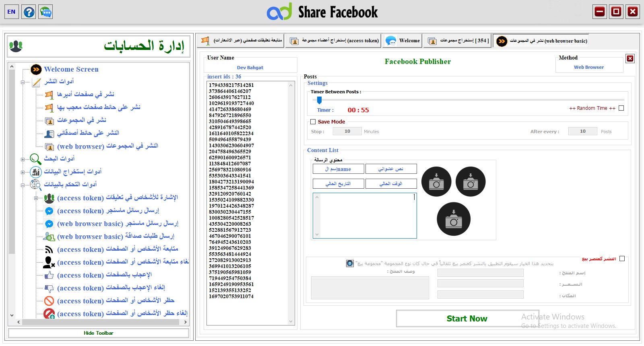Screen dimensions: 644x346
Task: Expand the data extraction tools tree node
Action: (23, 172)
